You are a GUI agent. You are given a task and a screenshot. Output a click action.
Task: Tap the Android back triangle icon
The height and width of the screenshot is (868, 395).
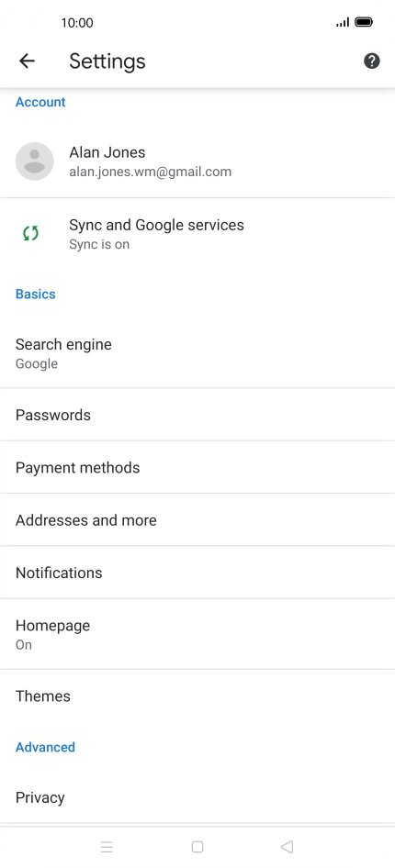click(x=287, y=846)
